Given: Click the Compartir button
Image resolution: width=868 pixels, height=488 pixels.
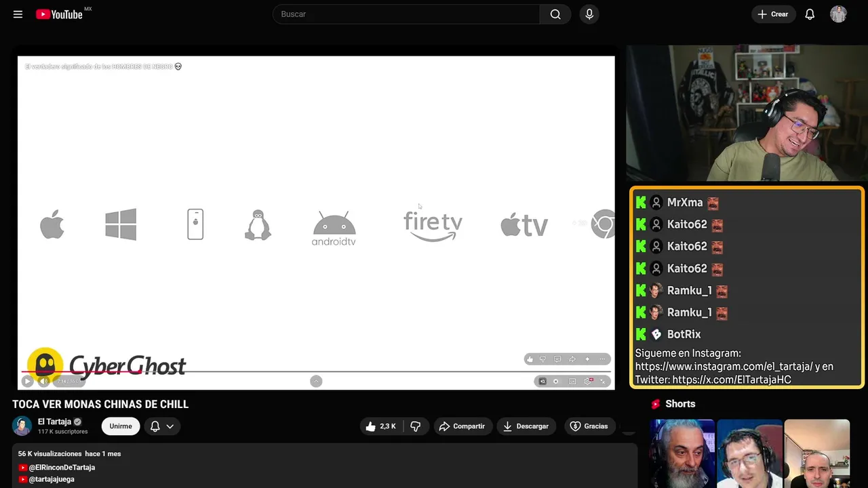Looking at the screenshot, I should (463, 426).
